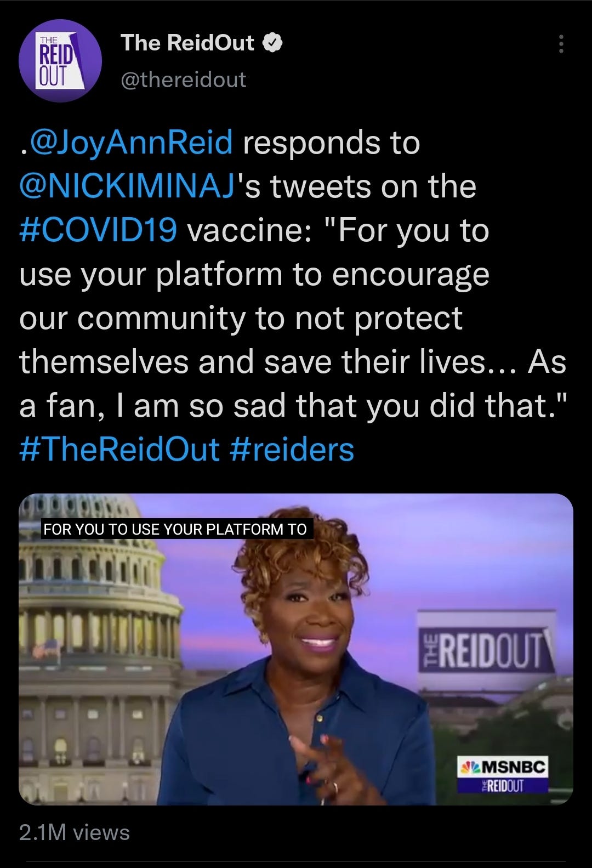Select the #COVID19 hashtag
The width and height of the screenshot is (592, 868).
tap(98, 230)
